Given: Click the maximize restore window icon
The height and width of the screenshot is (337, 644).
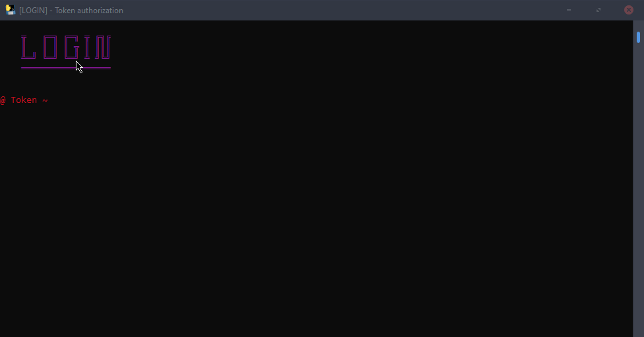Looking at the screenshot, I should point(599,10).
